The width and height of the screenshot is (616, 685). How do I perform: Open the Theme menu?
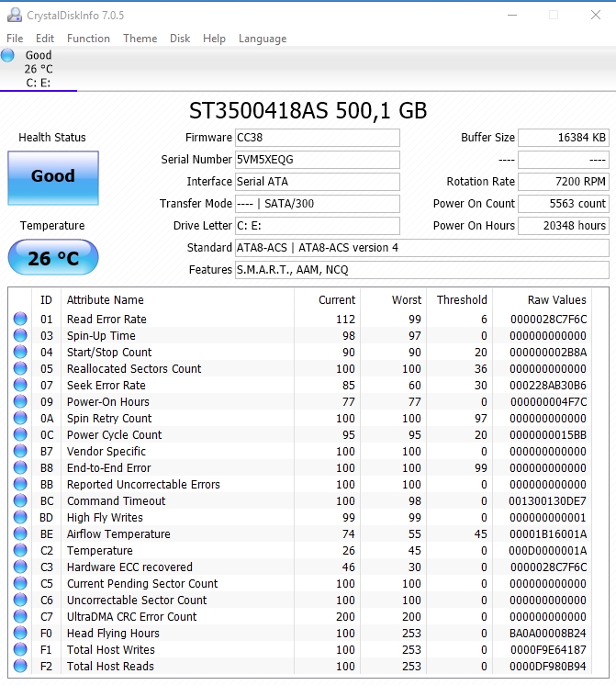pos(140,39)
